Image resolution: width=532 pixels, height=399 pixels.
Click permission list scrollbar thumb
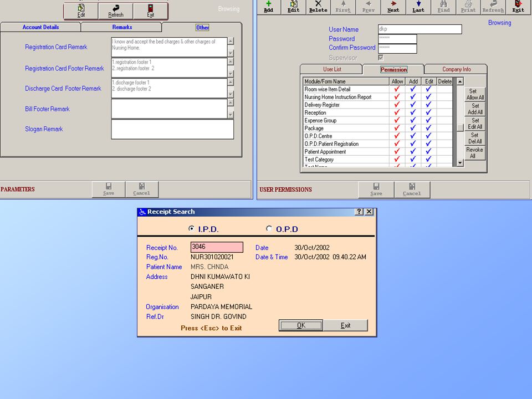(460, 127)
